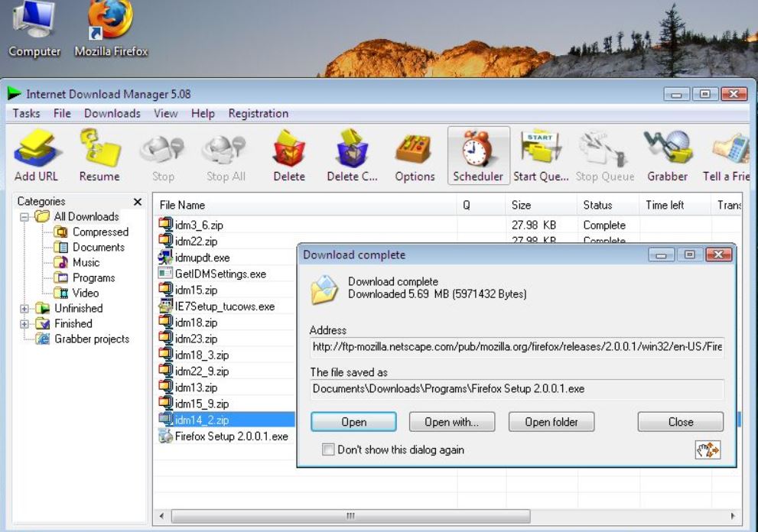The height and width of the screenshot is (532, 758).
Task: Expand the Finished category node
Action: [x=24, y=324]
